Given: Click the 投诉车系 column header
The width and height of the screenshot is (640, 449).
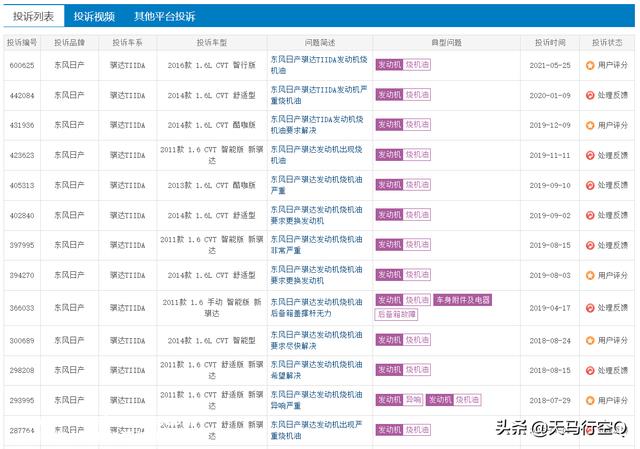Looking at the screenshot, I should click(x=127, y=42).
